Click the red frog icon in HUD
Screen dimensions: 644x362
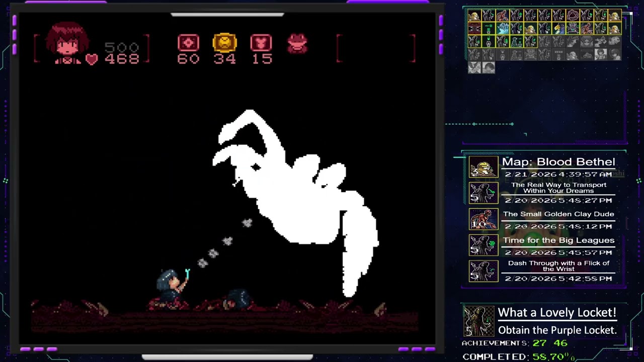pyautogui.click(x=297, y=44)
